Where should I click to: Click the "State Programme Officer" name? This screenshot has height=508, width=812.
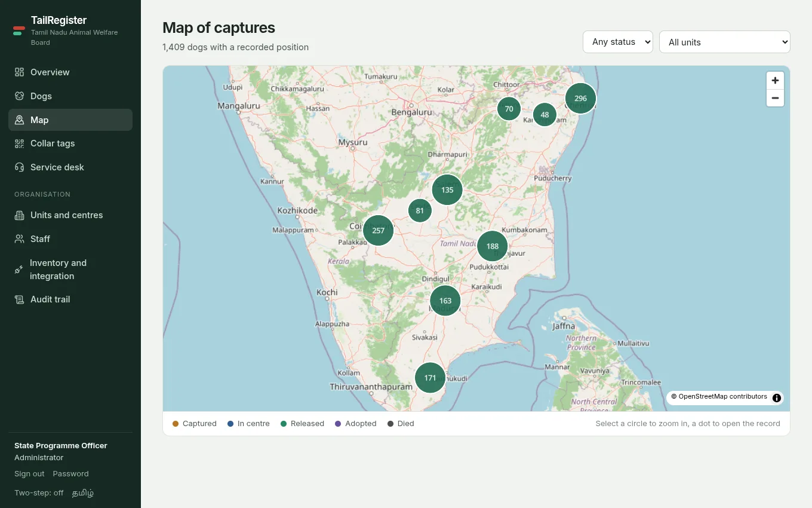[61, 446]
